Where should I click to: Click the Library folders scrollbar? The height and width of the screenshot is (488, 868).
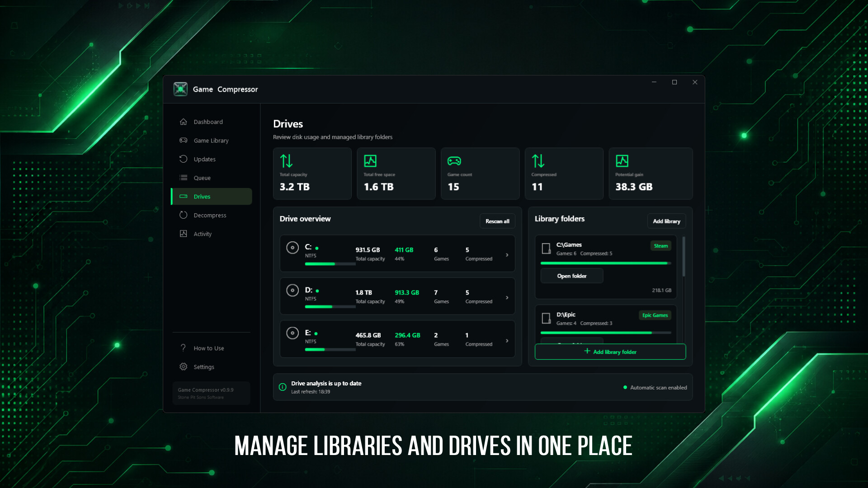pos(684,256)
